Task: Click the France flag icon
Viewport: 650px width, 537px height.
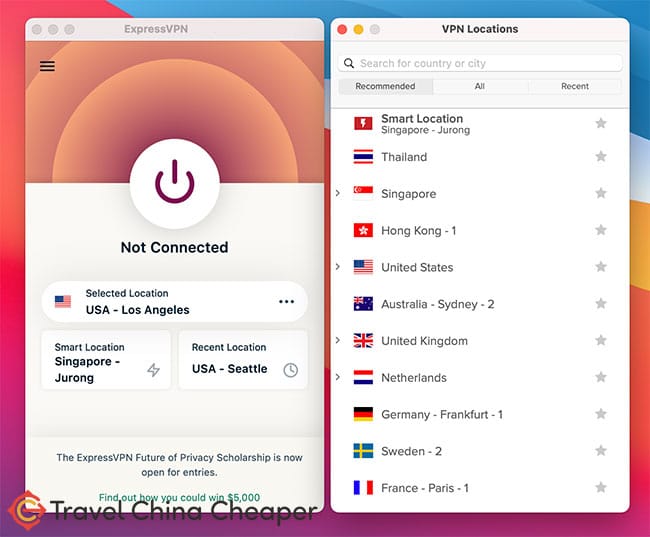Action: click(x=363, y=488)
